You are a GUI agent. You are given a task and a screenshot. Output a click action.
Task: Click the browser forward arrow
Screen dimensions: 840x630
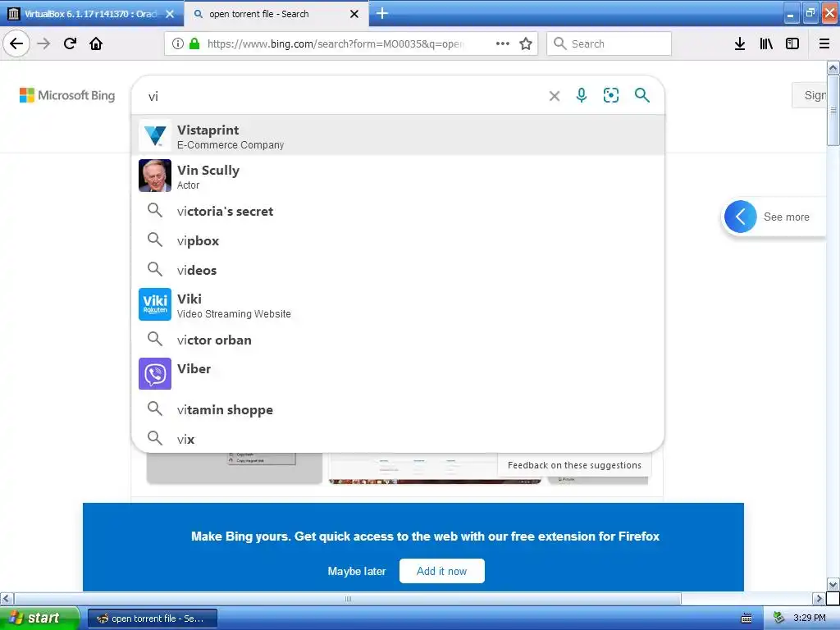43,43
